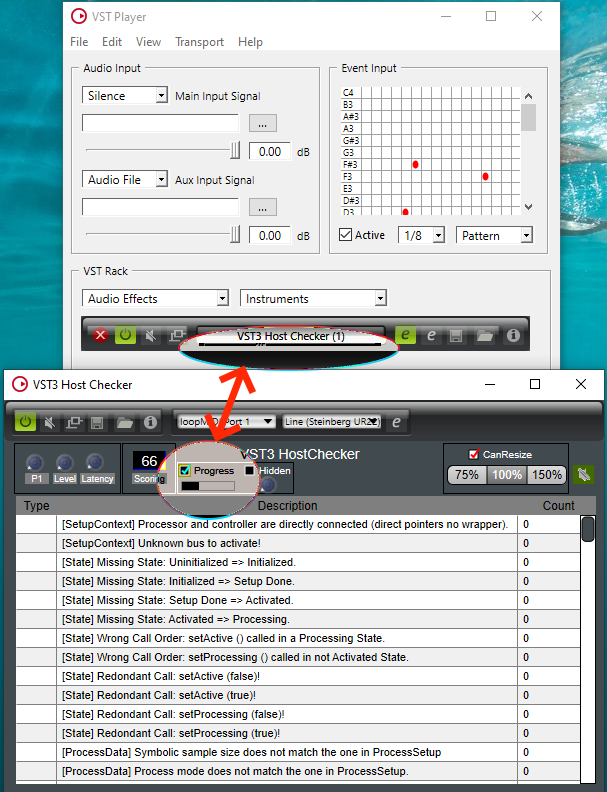
Task: Click browse button for Main Input file
Action: [263, 123]
